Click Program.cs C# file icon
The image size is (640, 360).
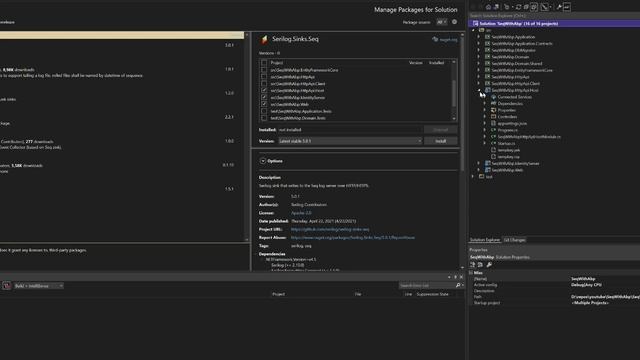tap(493, 130)
